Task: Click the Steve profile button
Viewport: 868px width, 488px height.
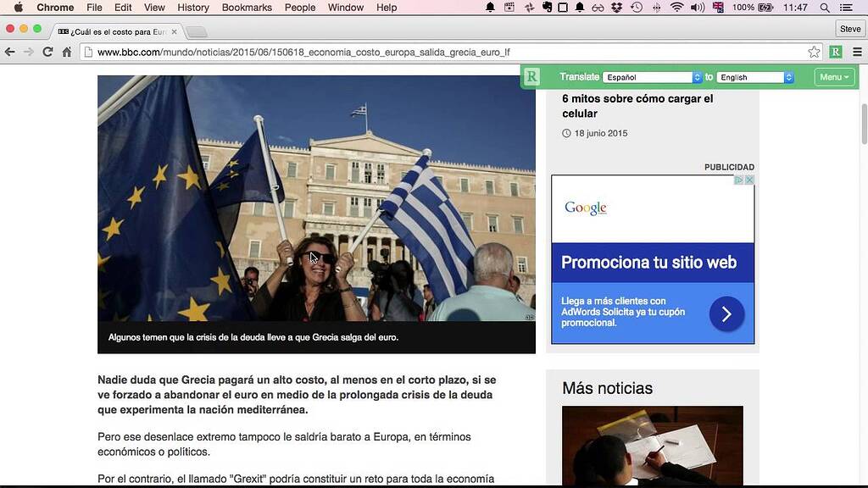Action: click(x=849, y=29)
